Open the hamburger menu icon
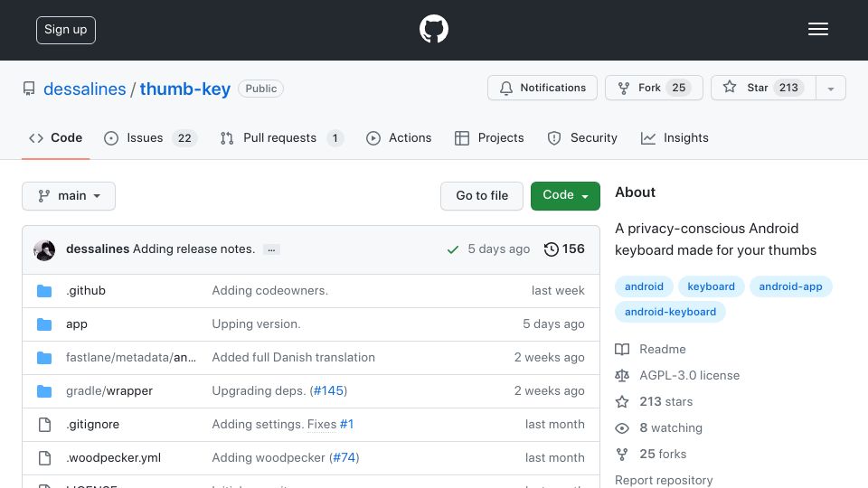868x488 pixels. 817,29
